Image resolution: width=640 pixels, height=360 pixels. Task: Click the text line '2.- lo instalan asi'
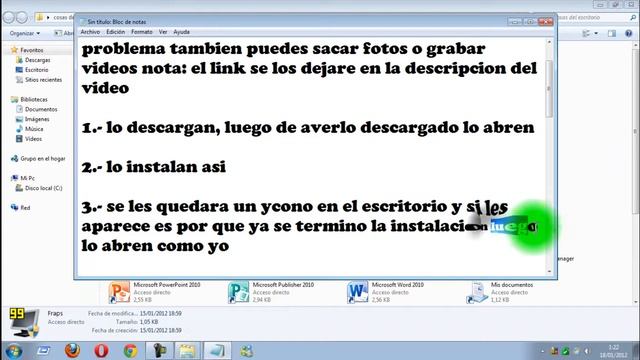click(153, 167)
